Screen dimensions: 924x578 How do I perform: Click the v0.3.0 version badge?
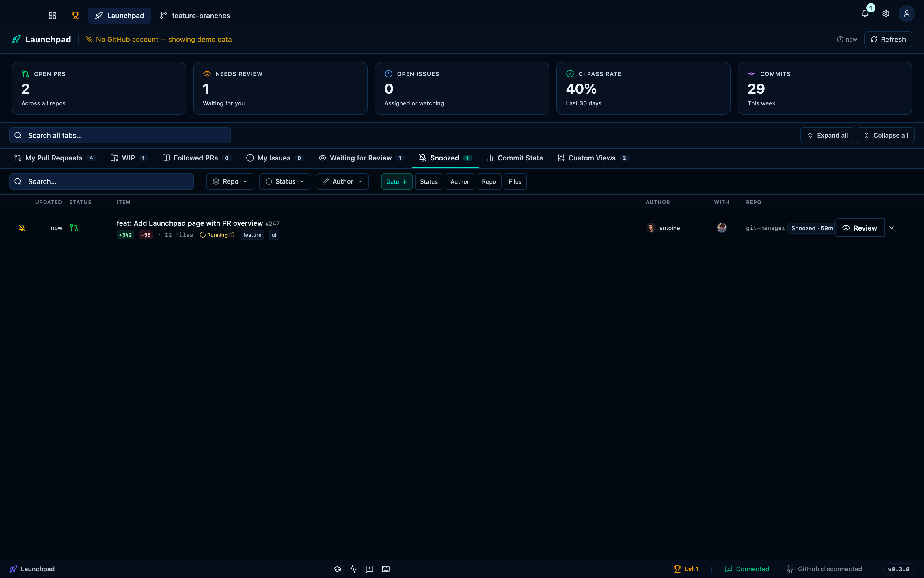pos(899,569)
